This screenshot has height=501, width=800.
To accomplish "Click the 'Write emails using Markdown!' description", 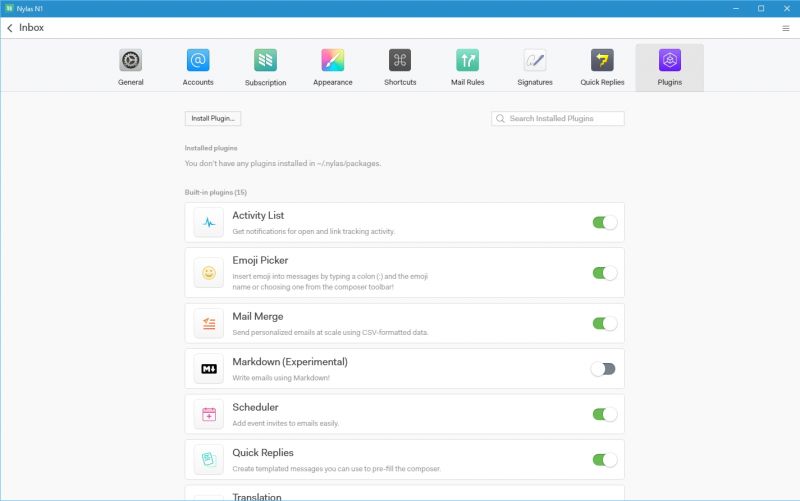I will point(281,378).
